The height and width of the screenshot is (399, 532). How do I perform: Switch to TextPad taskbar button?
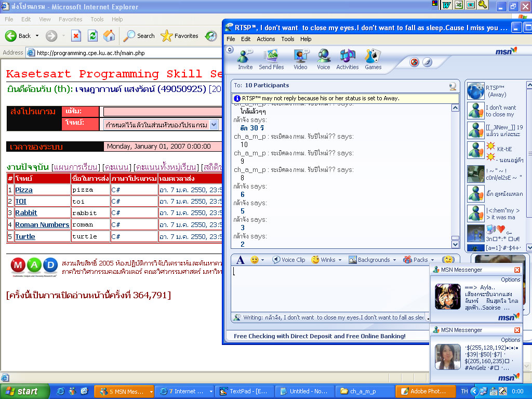pyautogui.click(x=245, y=392)
